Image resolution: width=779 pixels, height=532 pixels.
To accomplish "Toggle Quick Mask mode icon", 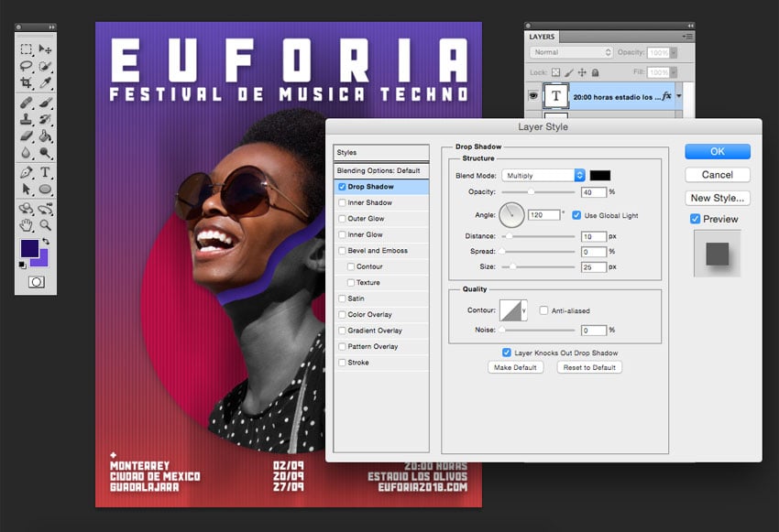I will click(37, 282).
